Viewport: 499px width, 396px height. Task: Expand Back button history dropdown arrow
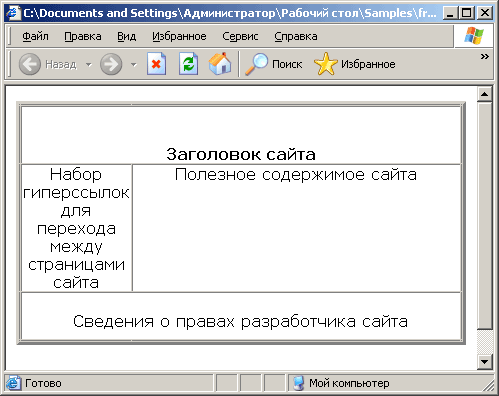(x=89, y=64)
